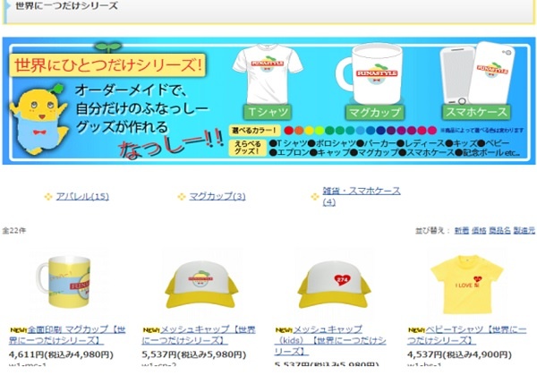Sort products by 価格
Screen dimensions: 537x392
coord(479,230)
